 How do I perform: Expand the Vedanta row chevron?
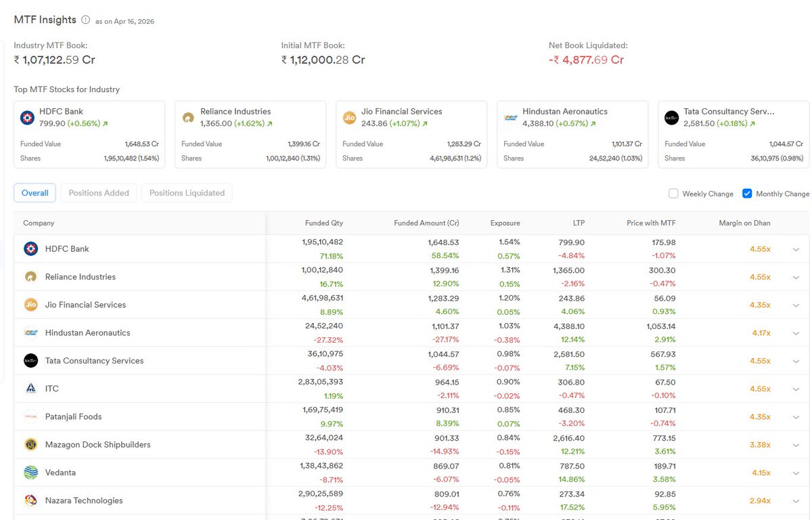pyautogui.click(x=796, y=473)
